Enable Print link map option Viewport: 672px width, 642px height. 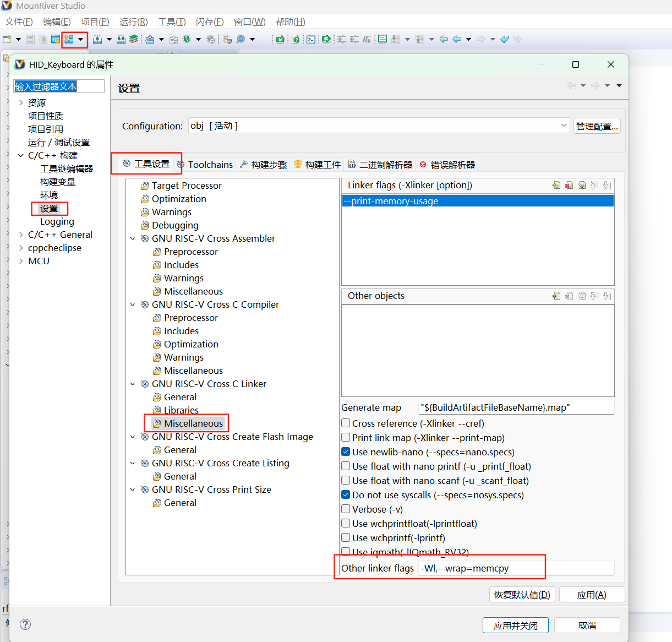[x=346, y=437]
